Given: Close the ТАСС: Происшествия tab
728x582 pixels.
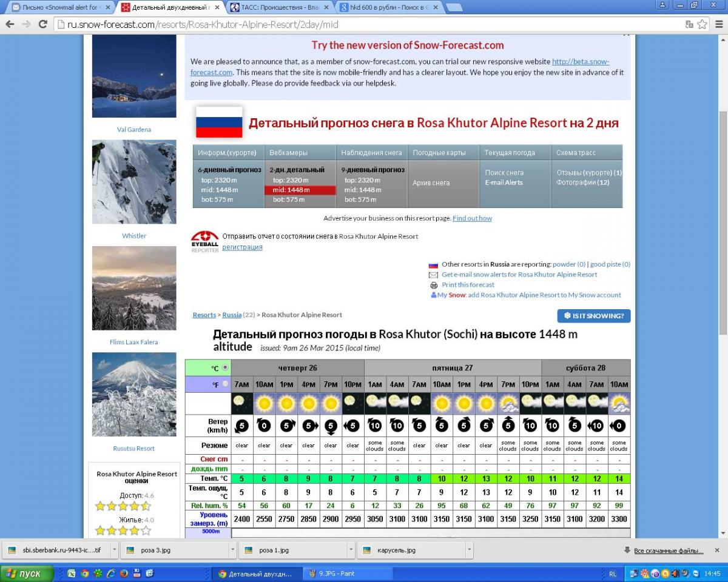Looking at the screenshot, I should point(326,7).
